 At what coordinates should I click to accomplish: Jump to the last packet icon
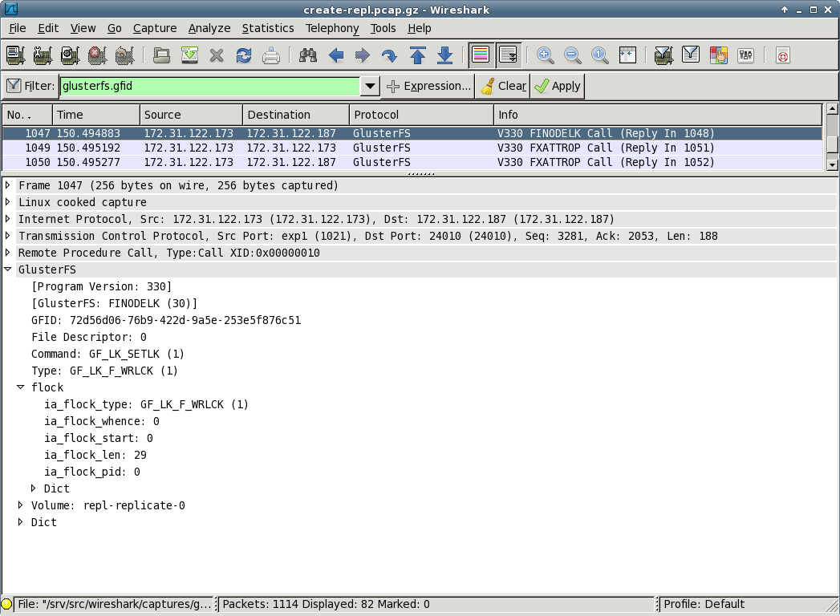tap(444, 55)
